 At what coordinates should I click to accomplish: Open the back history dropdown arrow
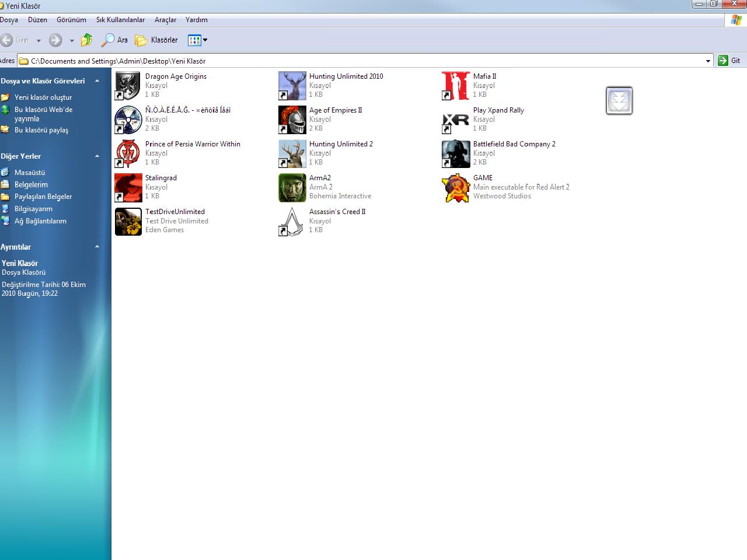coord(39,40)
